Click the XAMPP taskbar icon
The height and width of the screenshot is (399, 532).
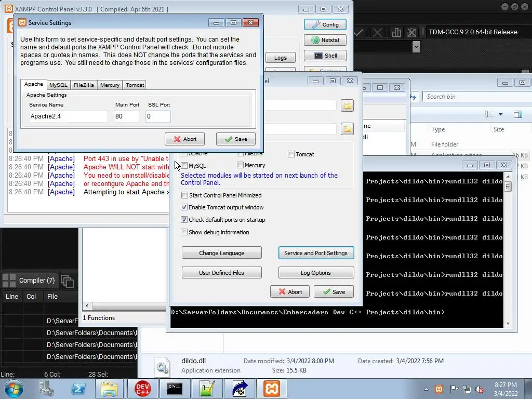tap(271, 389)
